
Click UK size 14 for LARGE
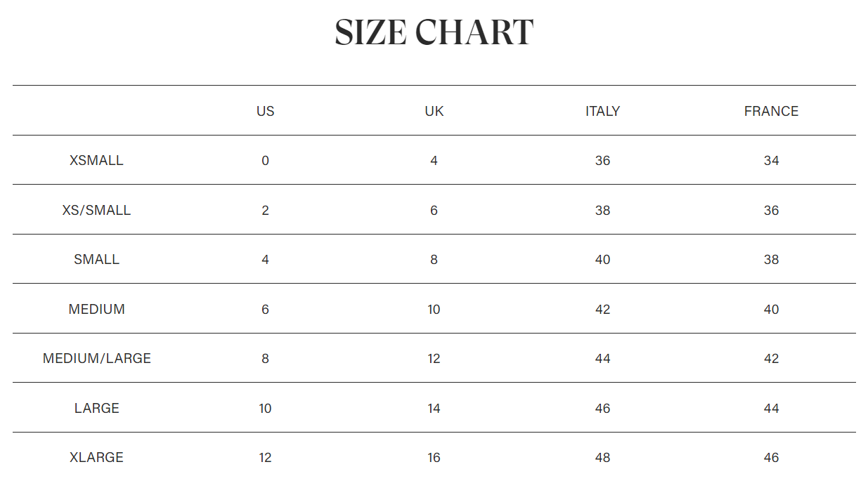point(434,408)
